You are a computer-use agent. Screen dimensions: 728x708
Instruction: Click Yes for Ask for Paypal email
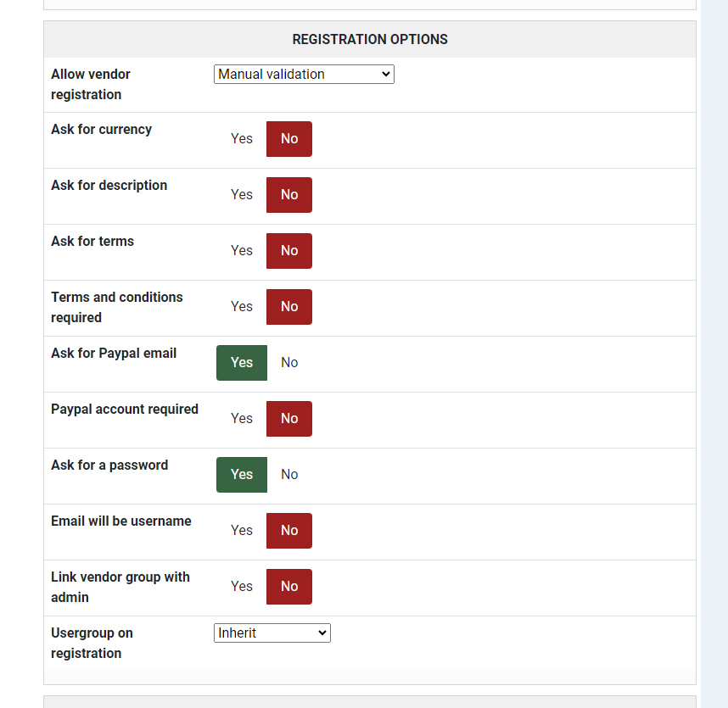(242, 363)
